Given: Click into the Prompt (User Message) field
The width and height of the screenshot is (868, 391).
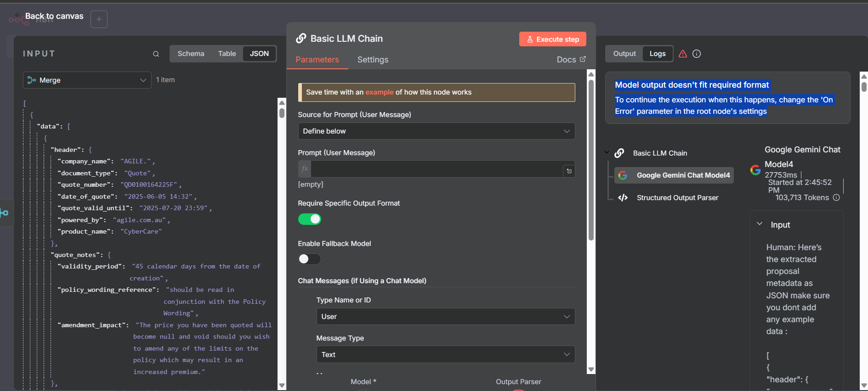Looking at the screenshot, I should pyautogui.click(x=437, y=169).
